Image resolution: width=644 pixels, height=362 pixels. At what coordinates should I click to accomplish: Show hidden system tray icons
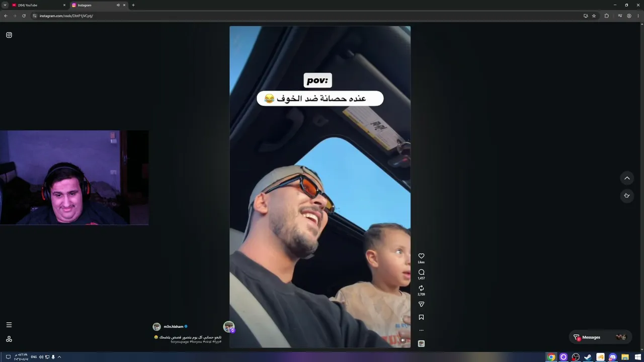59,357
